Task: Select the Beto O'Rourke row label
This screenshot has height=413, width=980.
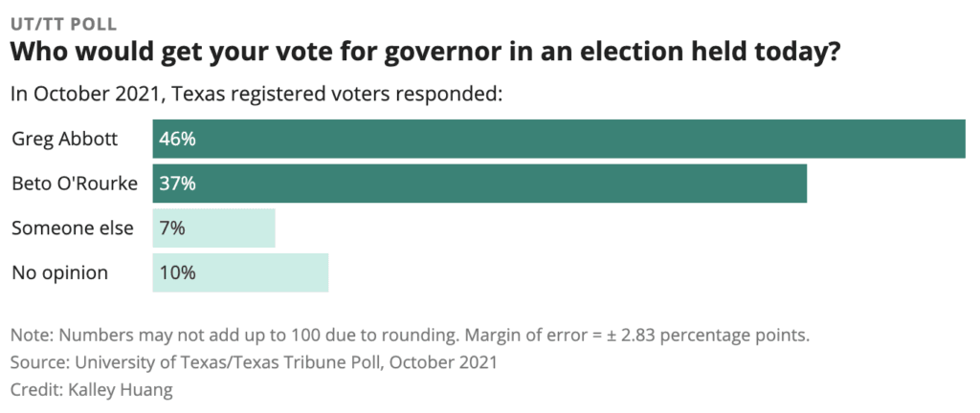Action: coord(76,184)
